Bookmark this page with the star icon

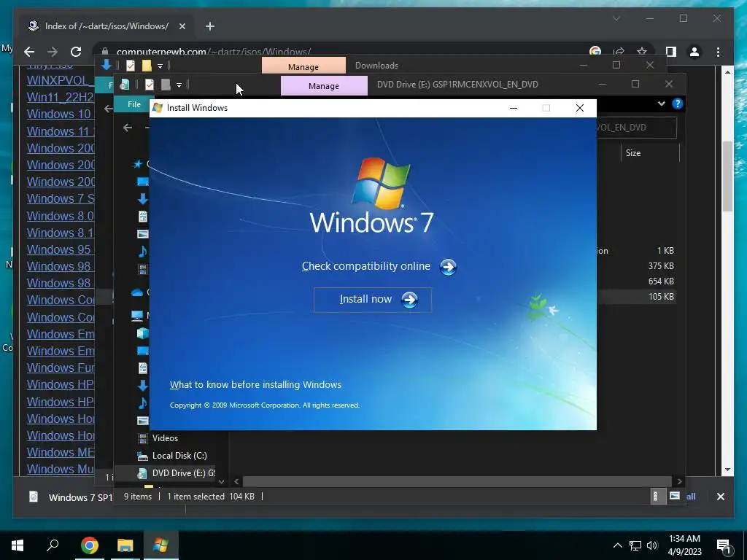coord(642,52)
